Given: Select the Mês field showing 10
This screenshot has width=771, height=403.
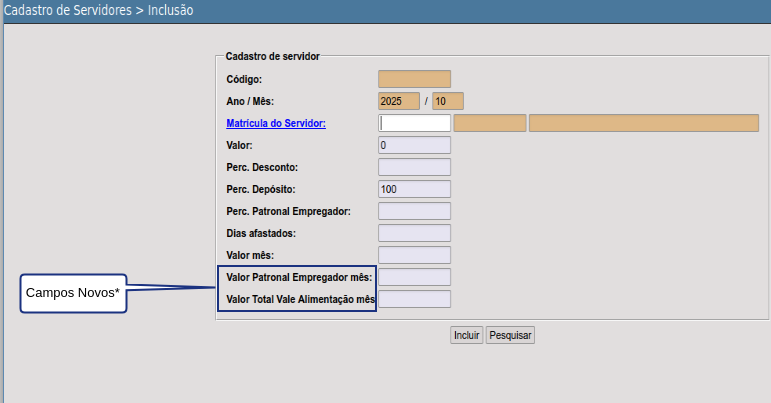Looking at the screenshot, I should 447,101.
